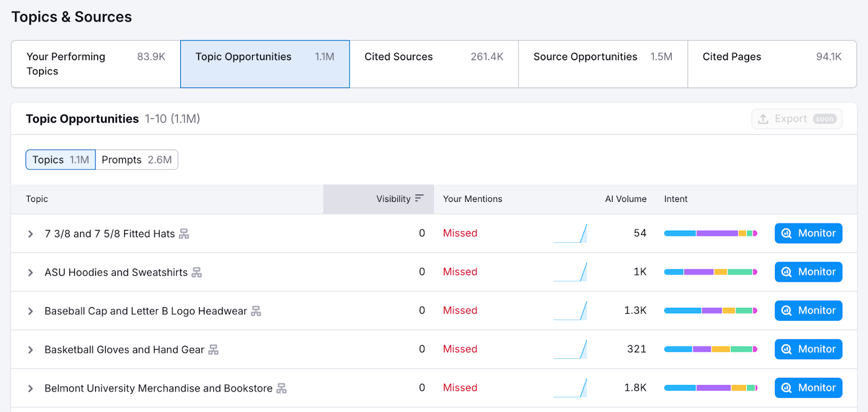
Task: Click Monitor for ASU Hoodies and Sweatshirts
Action: tap(808, 272)
